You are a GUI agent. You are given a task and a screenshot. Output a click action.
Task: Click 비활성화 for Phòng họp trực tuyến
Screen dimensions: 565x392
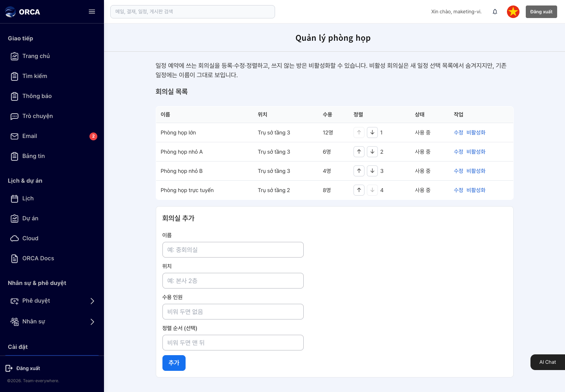pos(476,190)
